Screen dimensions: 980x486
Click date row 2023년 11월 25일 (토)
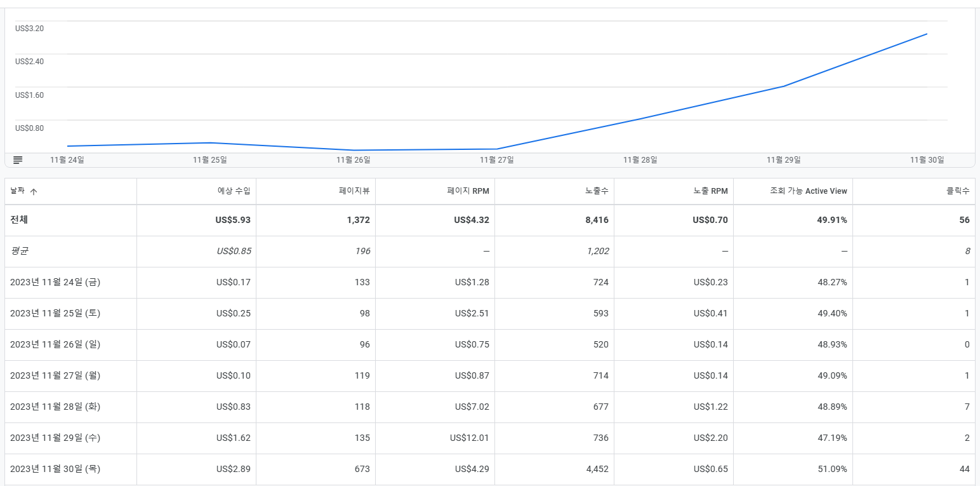[55, 313]
